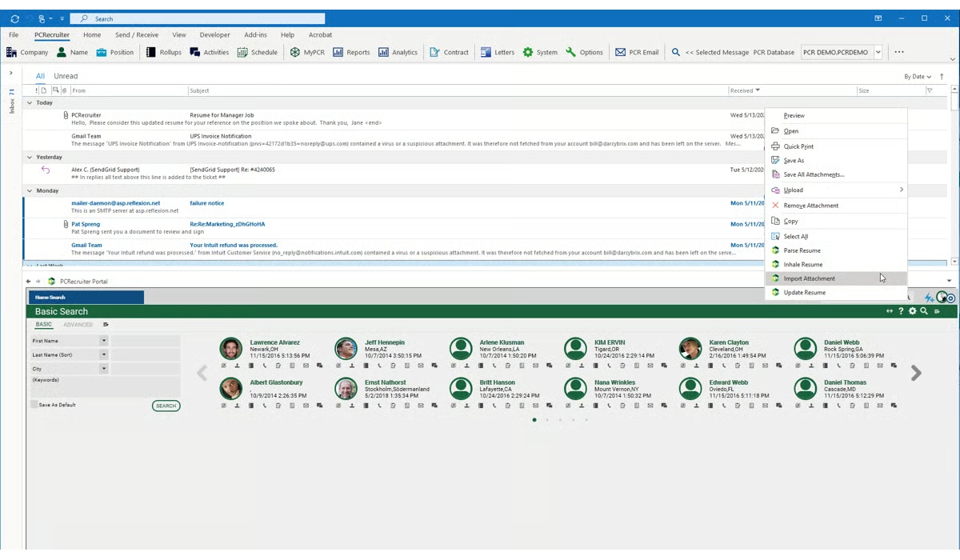Choose Update Resume in context menu
Image resolution: width=960 pixels, height=560 pixels.
836,293
